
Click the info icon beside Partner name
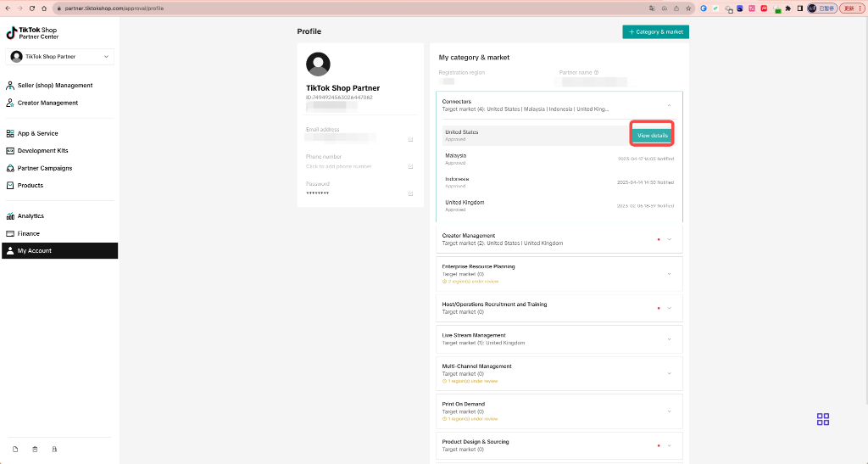click(x=596, y=73)
